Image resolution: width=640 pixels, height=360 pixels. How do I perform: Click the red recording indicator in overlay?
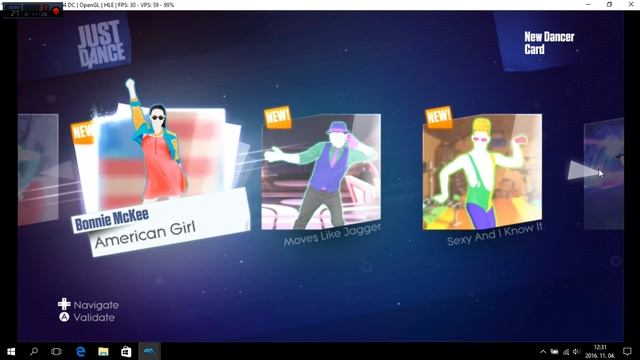click(x=56, y=11)
